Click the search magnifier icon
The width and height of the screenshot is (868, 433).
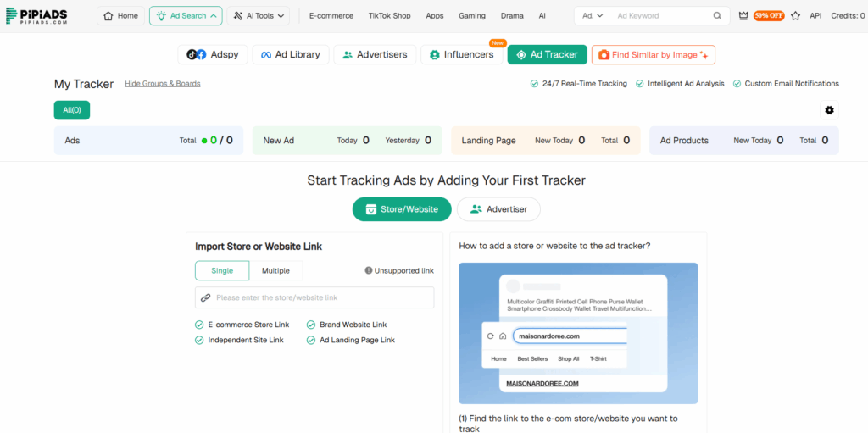pyautogui.click(x=717, y=16)
